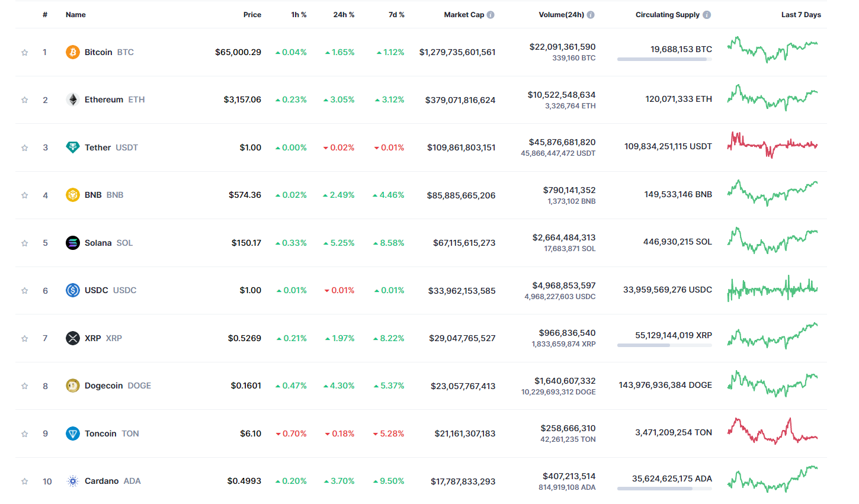Click Solana 24h change 5.25%
Viewport: 859px width, 504px height.
tap(339, 243)
